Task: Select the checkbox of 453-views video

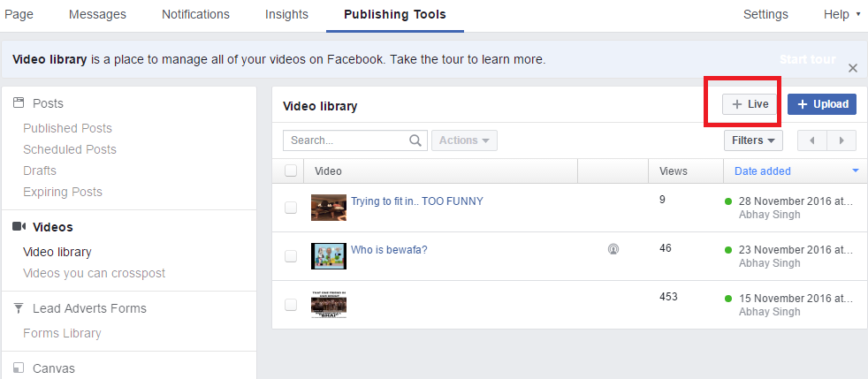Action: pos(291,305)
